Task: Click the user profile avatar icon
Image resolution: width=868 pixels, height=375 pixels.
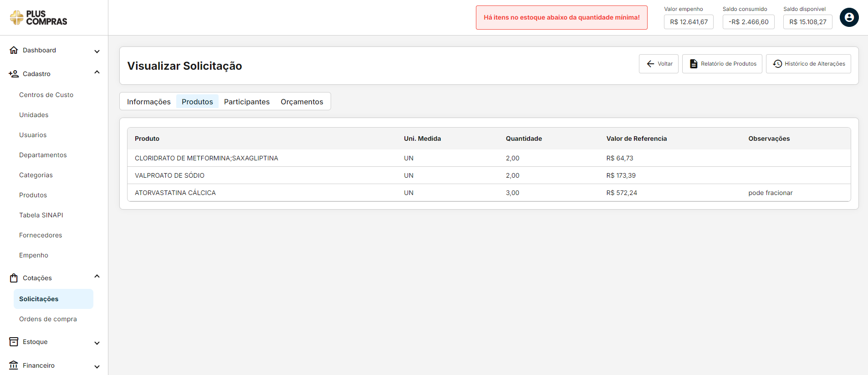Action: click(849, 18)
